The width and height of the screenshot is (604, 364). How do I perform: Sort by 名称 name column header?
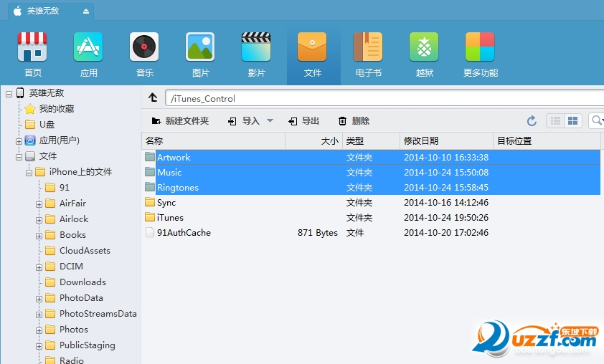[x=213, y=141]
